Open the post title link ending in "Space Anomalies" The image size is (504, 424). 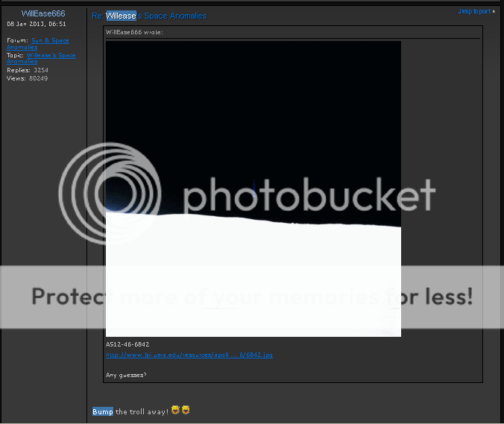coord(149,16)
